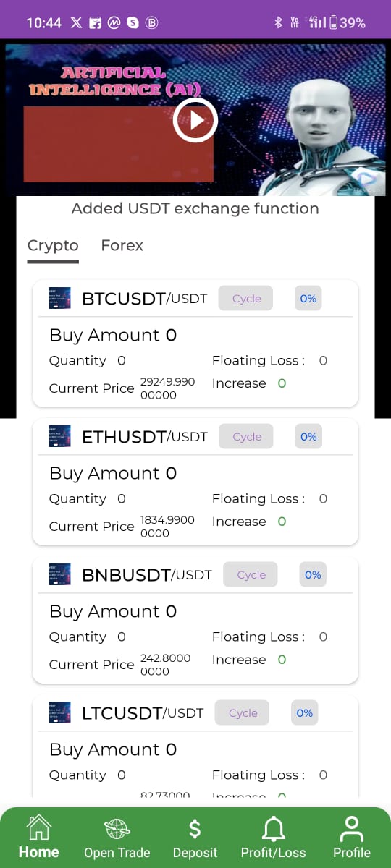Tap the 0% badge on BNBUSDT card
Image resolution: width=391 pixels, height=868 pixels.
[313, 574]
